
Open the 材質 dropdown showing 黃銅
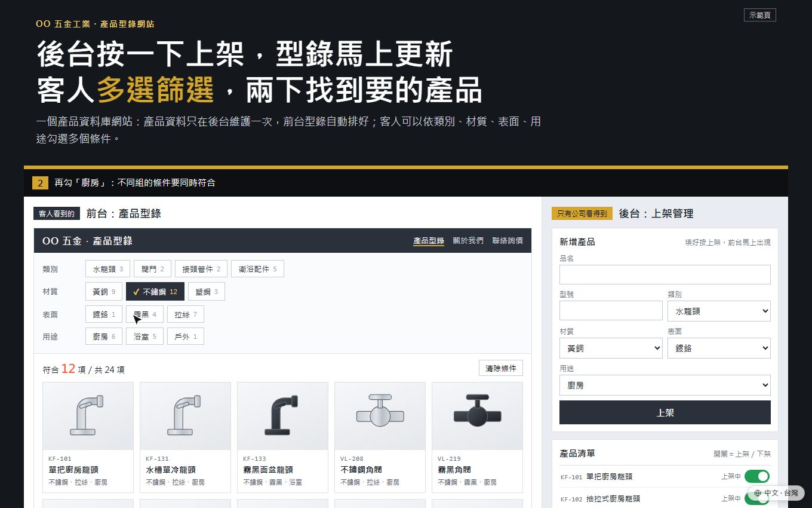pyautogui.click(x=611, y=348)
